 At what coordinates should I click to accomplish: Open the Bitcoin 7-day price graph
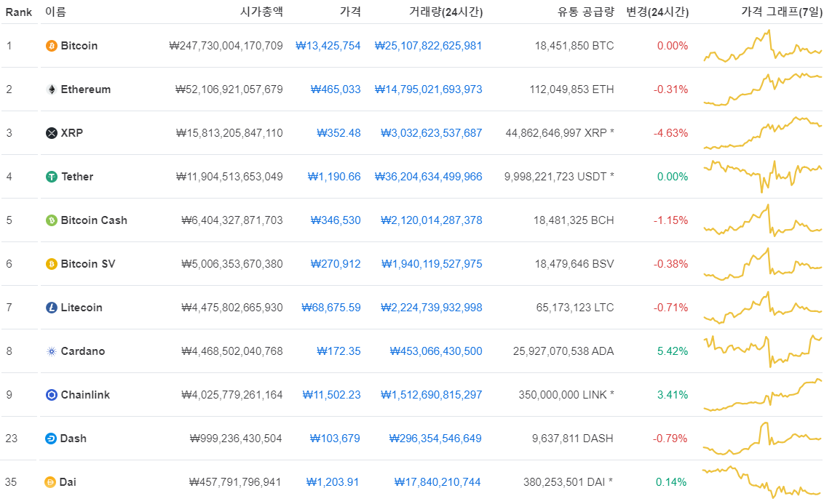[x=763, y=46]
